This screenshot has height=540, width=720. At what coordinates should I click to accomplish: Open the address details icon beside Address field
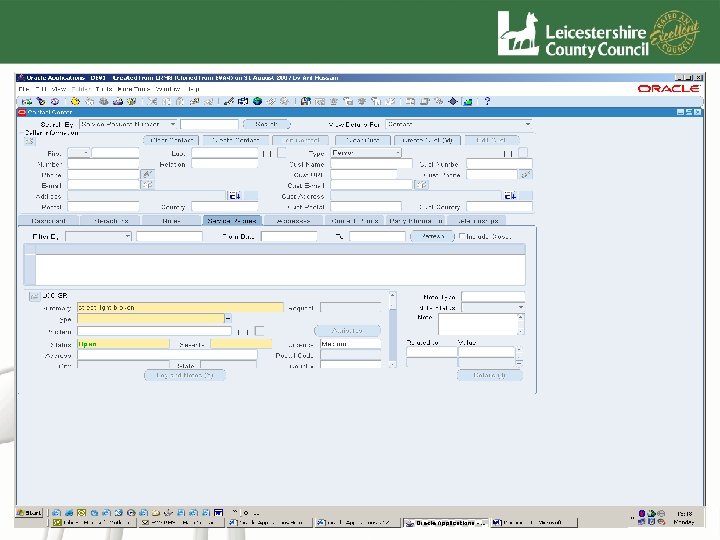pyautogui.click(x=235, y=196)
